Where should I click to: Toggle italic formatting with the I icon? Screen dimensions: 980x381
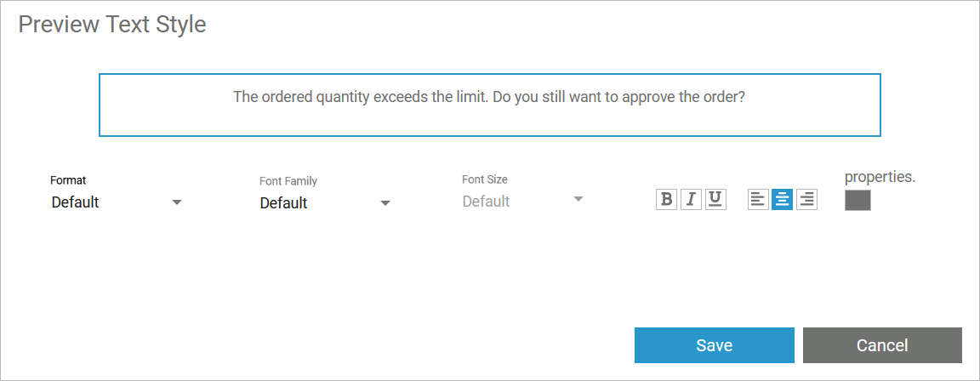(x=691, y=199)
